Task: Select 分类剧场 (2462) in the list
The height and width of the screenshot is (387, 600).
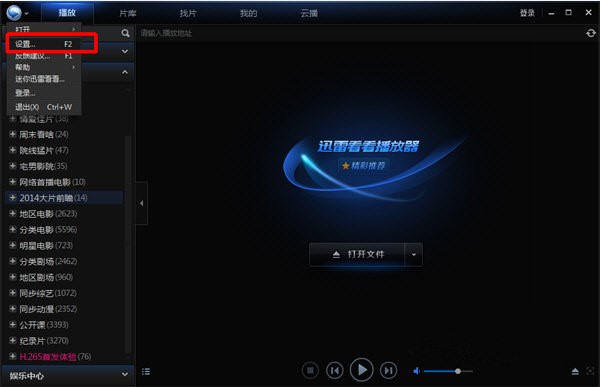Action: (x=48, y=261)
